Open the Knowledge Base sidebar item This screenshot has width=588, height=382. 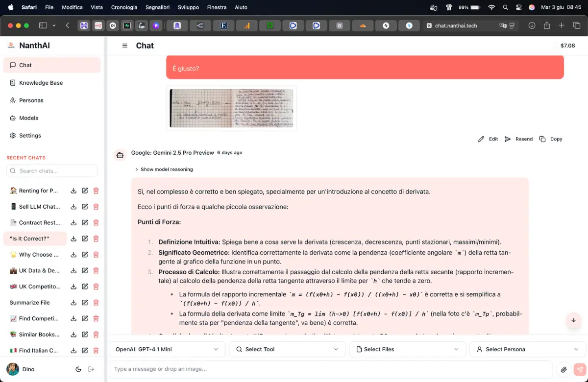(41, 83)
